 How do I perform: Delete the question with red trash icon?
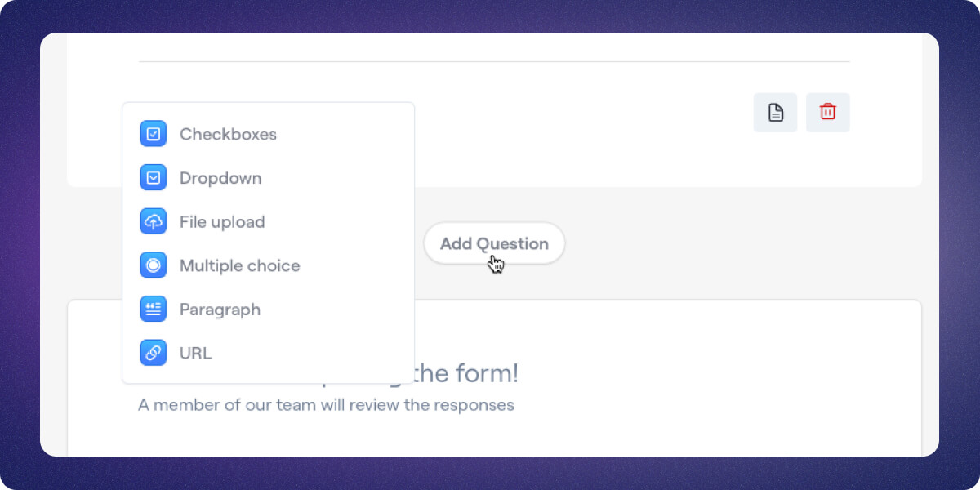point(828,113)
